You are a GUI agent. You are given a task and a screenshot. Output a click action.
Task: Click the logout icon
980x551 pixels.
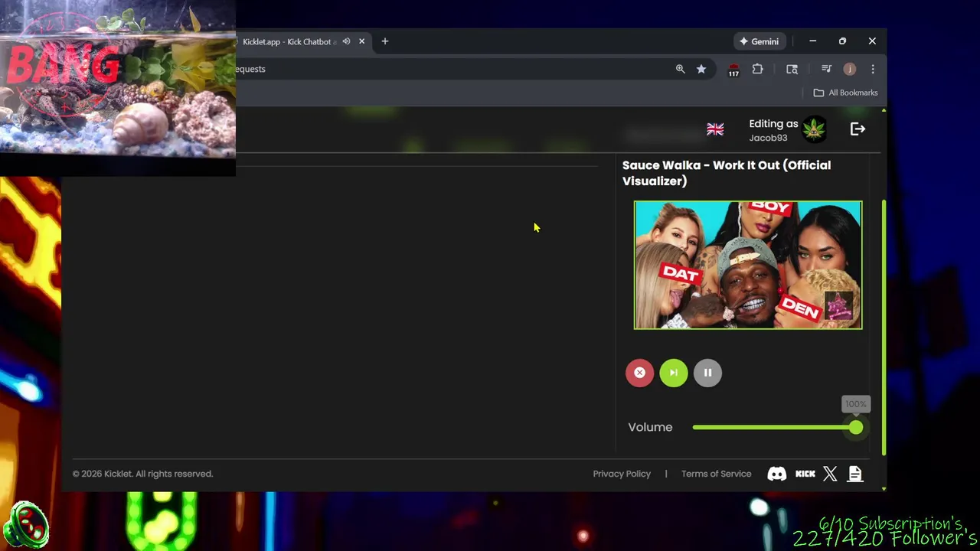[x=857, y=129]
